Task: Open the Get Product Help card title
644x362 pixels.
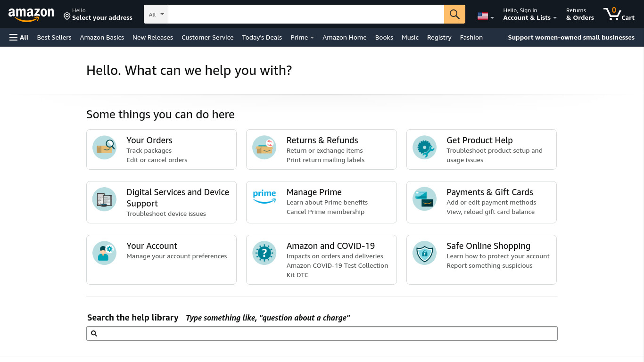Action: coord(479,140)
